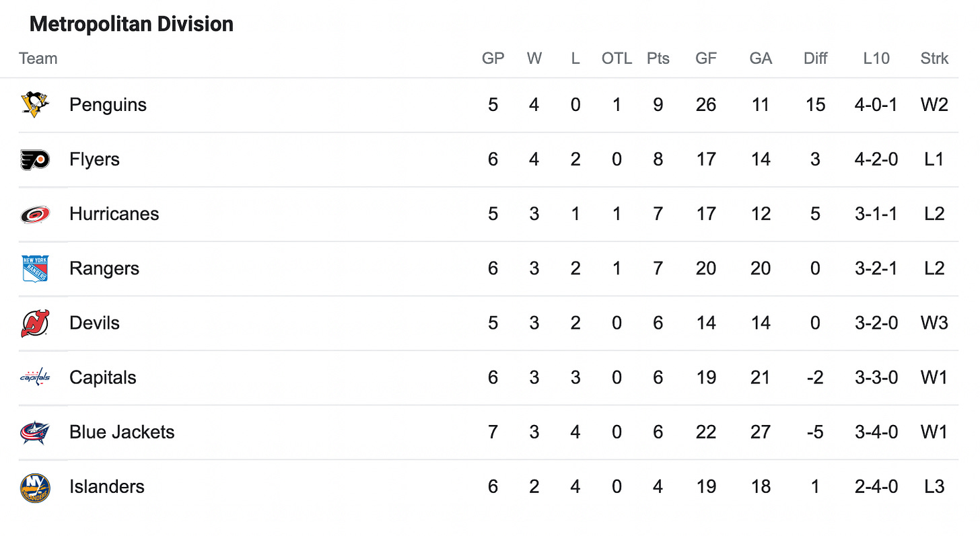Click the Hurricanes team logo
Screen dimensions: 980x536
(x=35, y=214)
